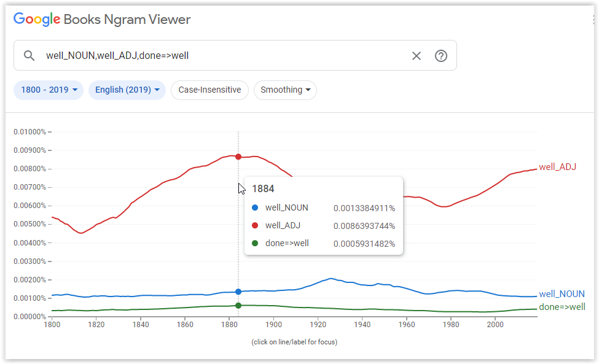Click the blue well_NOUN data point at 1884
Image resolution: width=599 pixels, height=364 pixels.
[238, 292]
